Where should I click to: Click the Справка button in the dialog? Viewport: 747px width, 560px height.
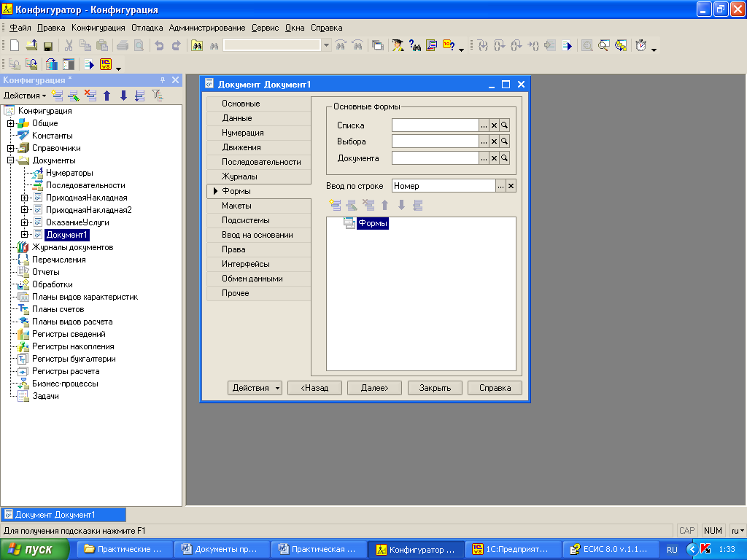[x=495, y=388]
